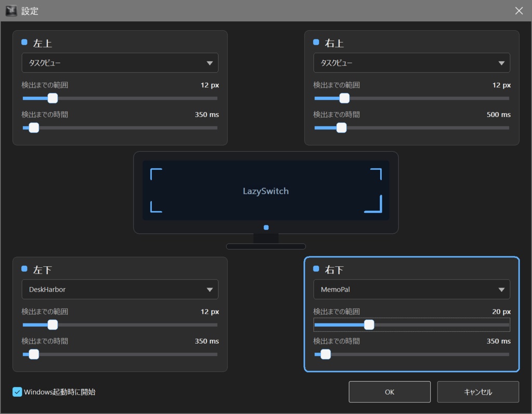Click the 設定 window title text
532x414 pixels.
coord(30,11)
